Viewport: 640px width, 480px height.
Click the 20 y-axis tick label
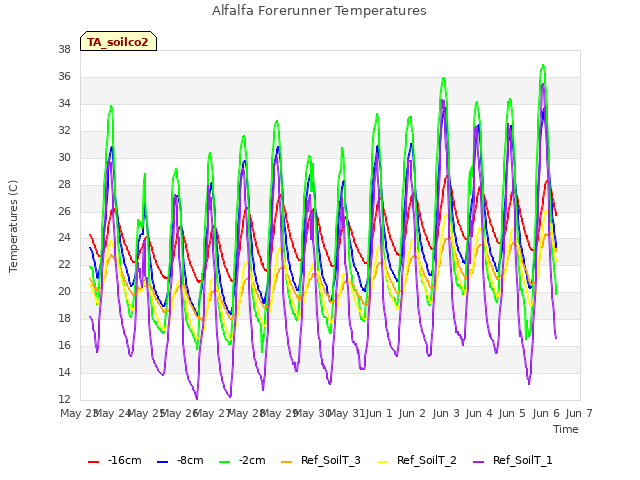click(64, 291)
